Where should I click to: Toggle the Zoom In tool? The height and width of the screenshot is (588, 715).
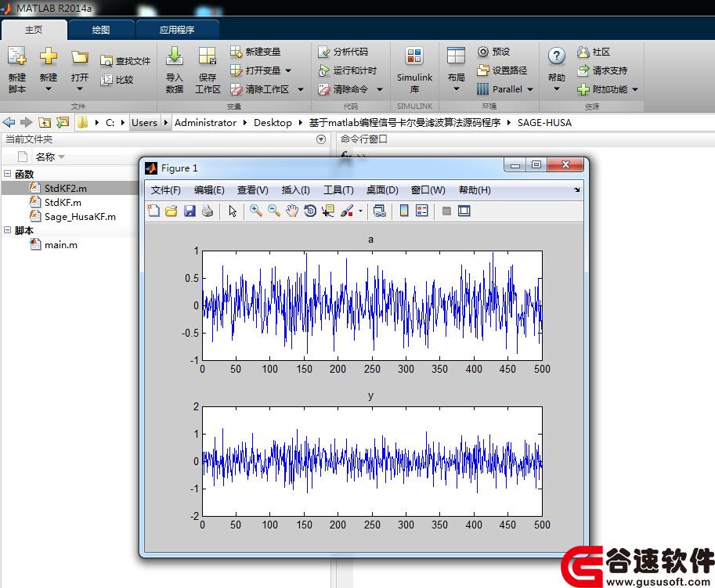point(256,211)
